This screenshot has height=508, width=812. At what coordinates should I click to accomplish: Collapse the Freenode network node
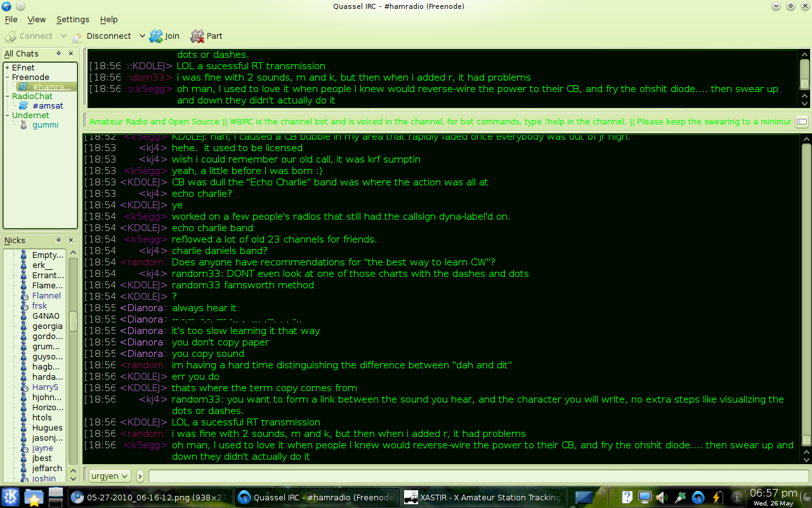click(x=8, y=77)
